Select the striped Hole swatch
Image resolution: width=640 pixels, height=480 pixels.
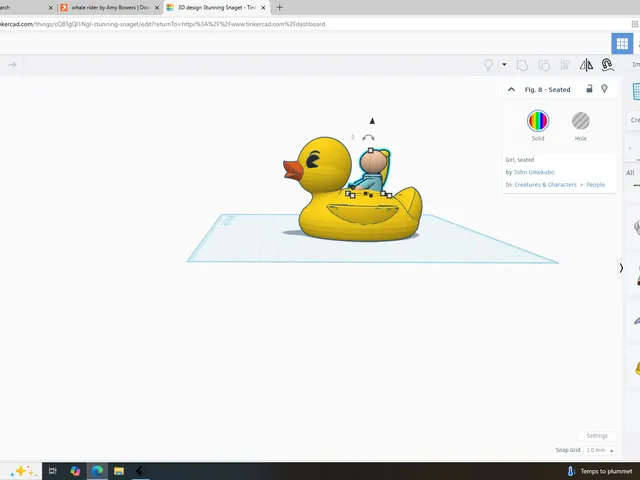580,121
